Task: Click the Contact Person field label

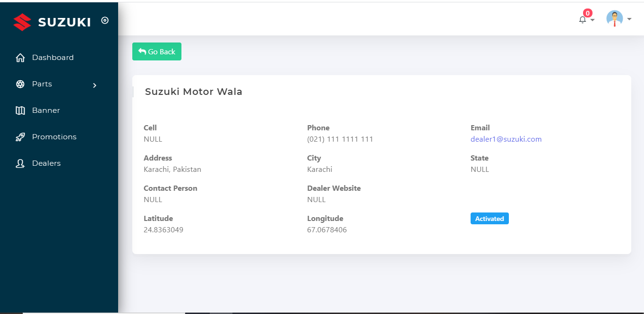Action: [171, 188]
